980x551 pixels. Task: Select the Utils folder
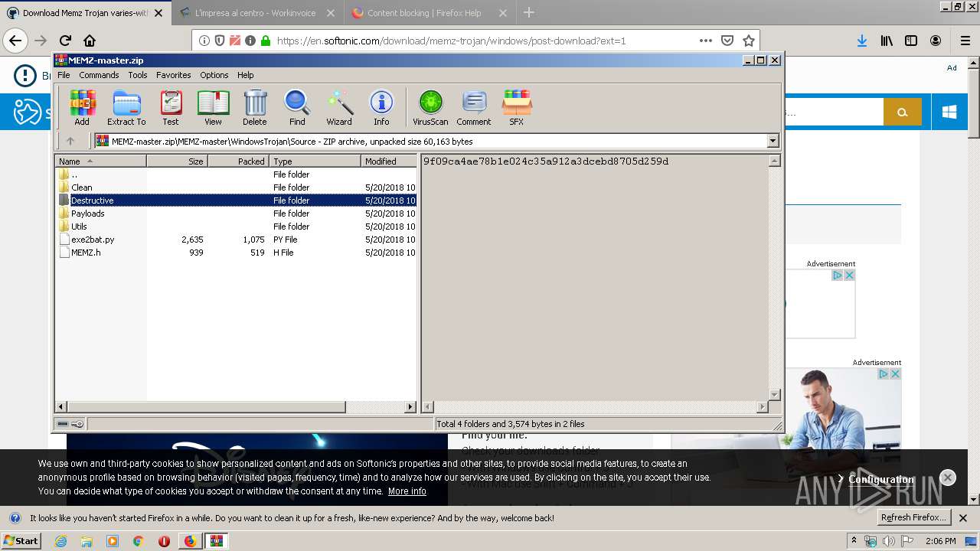pyautogui.click(x=236, y=227)
